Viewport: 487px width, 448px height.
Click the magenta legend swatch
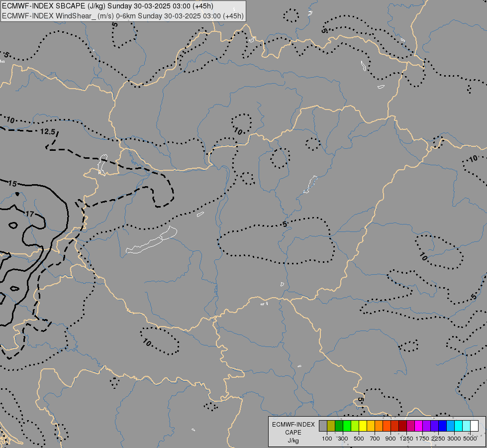tap(418, 426)
